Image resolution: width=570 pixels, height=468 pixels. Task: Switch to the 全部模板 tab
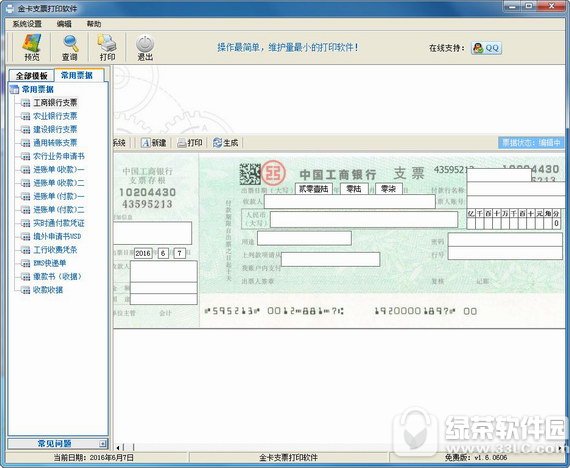coord(32,76)
